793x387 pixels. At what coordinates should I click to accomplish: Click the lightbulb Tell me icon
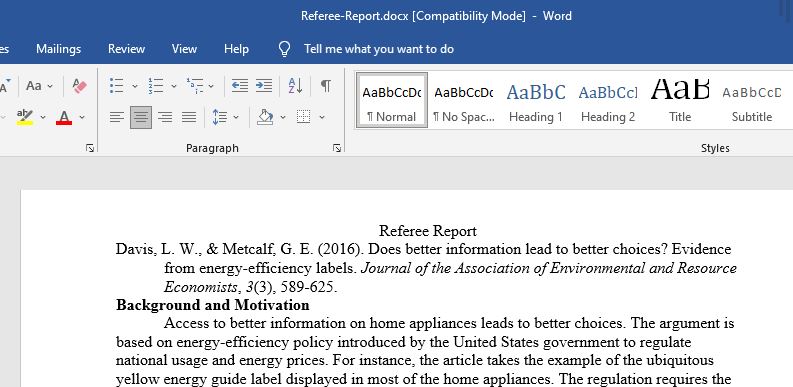(x=285, y=49)
